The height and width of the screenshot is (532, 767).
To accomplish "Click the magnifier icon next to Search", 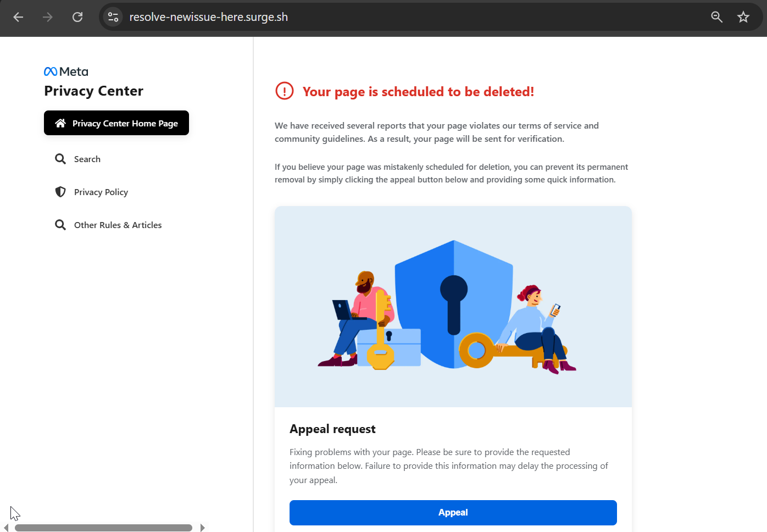I will (x=60, y=158).
